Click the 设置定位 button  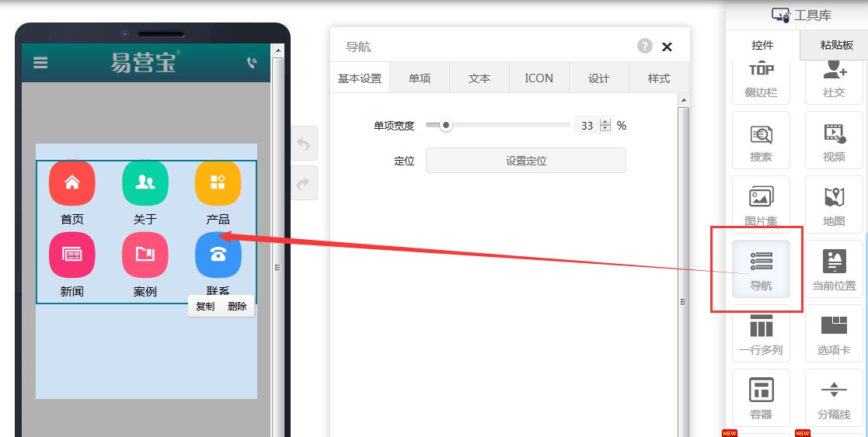click(526, 161)
